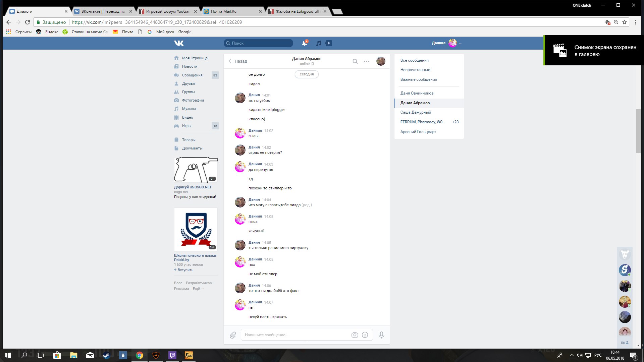Open the Саша Дежурный dialog
Viewport: 644px width, 362px height.
pos(416,112)
